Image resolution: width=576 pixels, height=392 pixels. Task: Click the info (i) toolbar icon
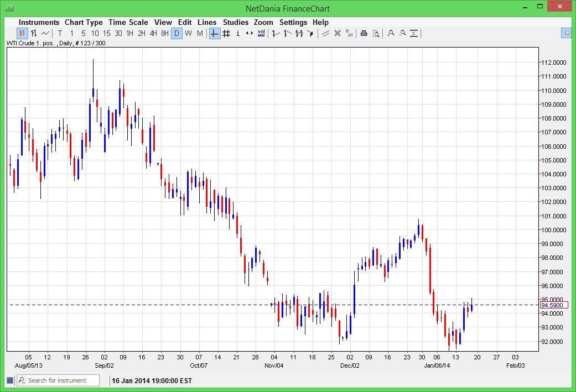(237, 33)
